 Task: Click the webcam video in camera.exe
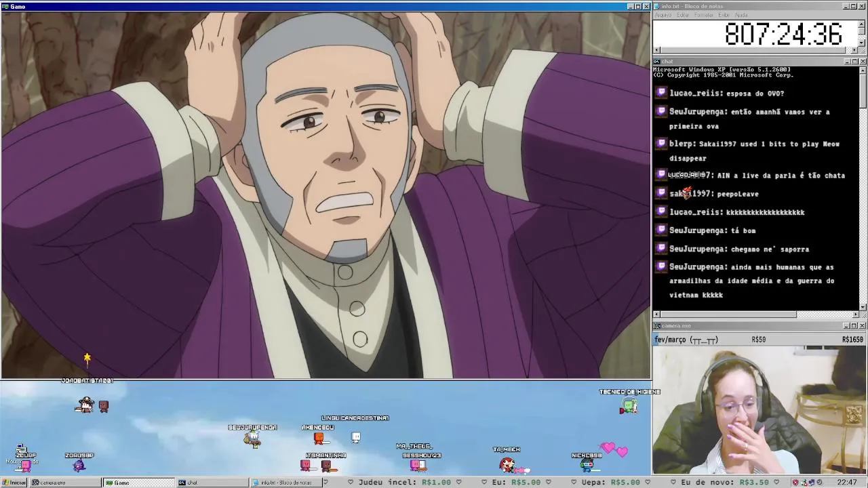click(759, 410)
